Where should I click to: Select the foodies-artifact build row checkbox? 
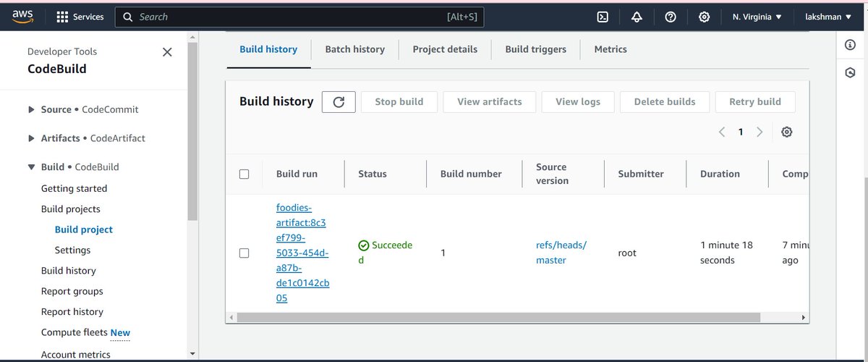coord(244,253)
